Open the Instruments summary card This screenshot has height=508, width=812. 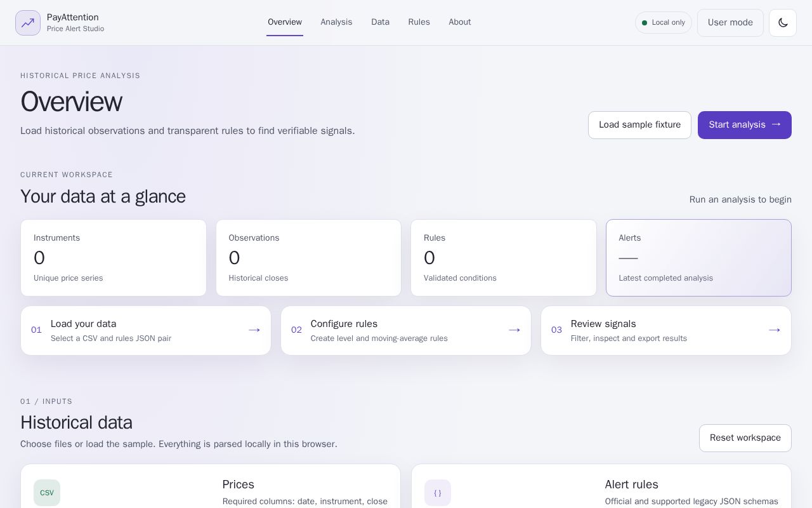(x=114, y=258)
